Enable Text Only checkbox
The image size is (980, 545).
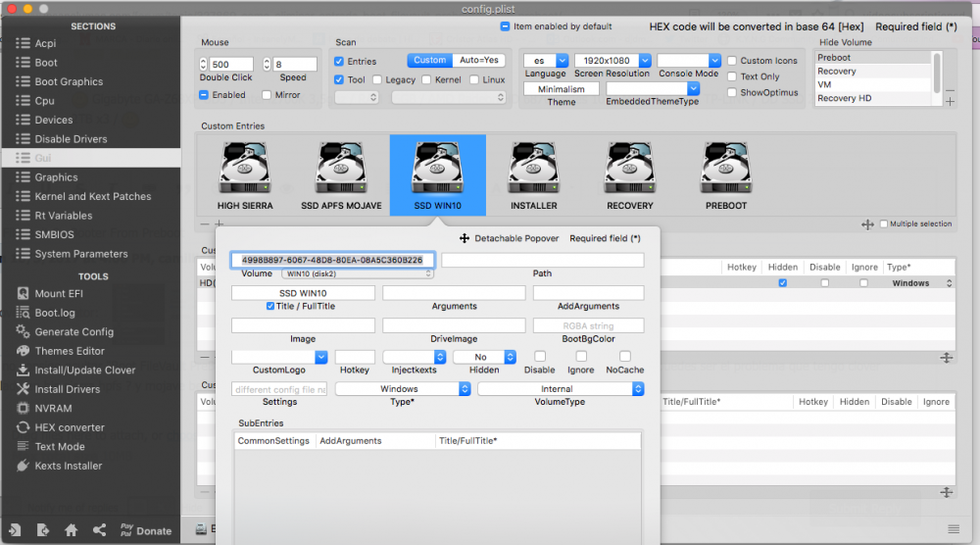pyautogui.click(x=732, y=76)
